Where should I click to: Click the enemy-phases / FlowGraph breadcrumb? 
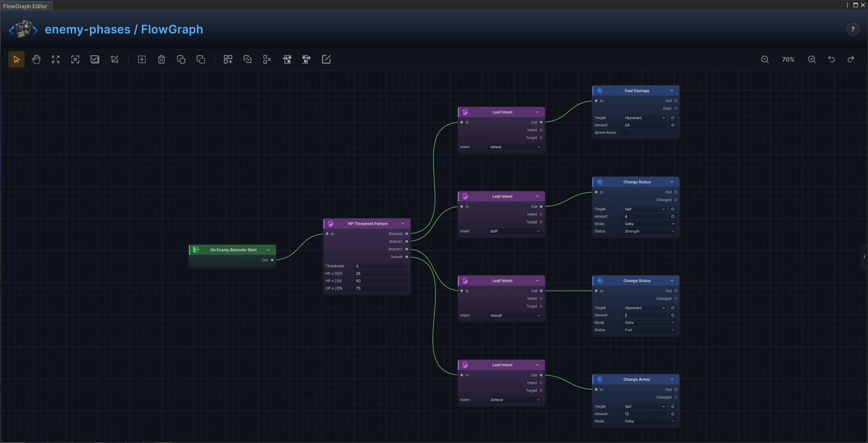124,29
